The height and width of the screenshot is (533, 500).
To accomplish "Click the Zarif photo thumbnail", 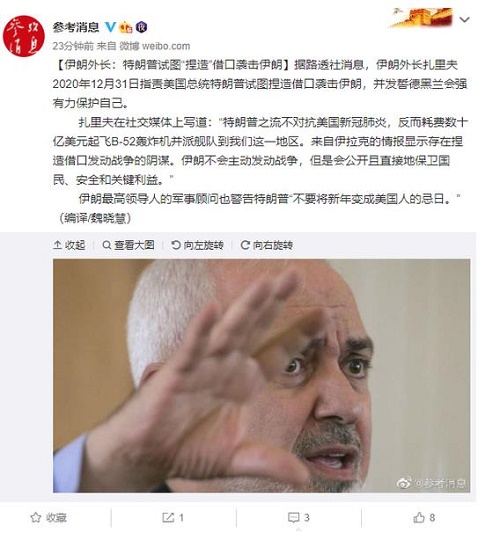I will pyautogui.click(x=261, y=376).
